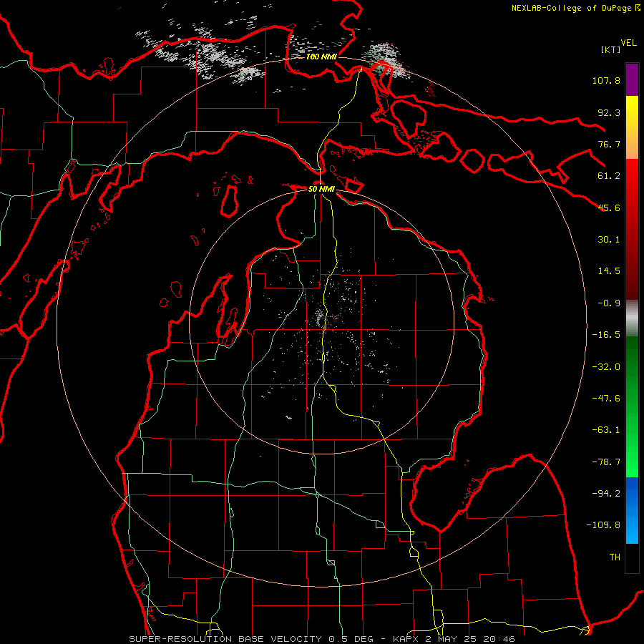Select the -63.1 legend value
This screenshot has width=644, height=644.
606,430
